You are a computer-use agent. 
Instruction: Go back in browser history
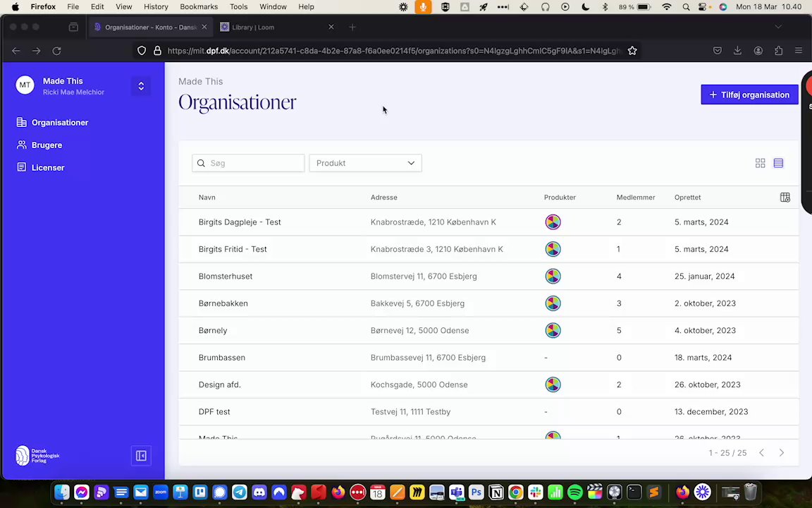pyautogui.click(x=16, y=51)
